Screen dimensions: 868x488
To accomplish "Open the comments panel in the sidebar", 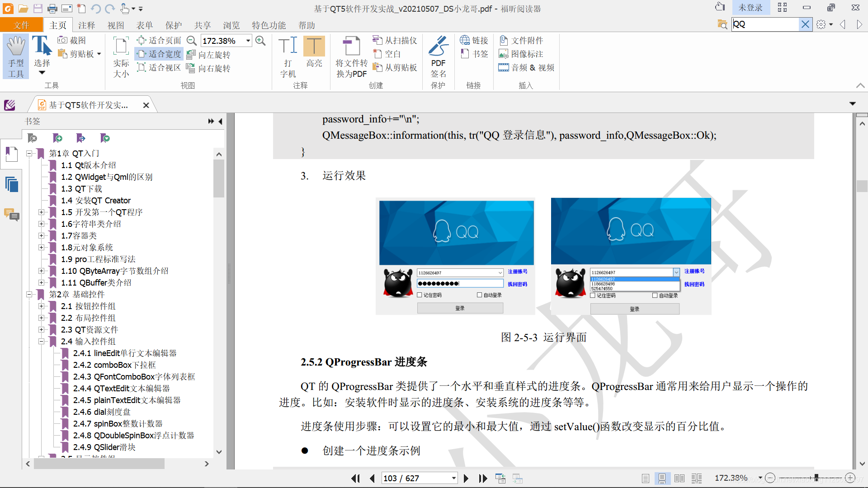I will point(11,215).
